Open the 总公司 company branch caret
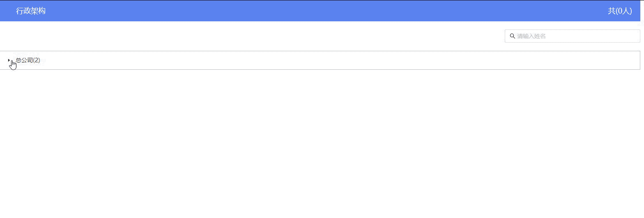This screenshot has width=644, height=218. [9, 60]
